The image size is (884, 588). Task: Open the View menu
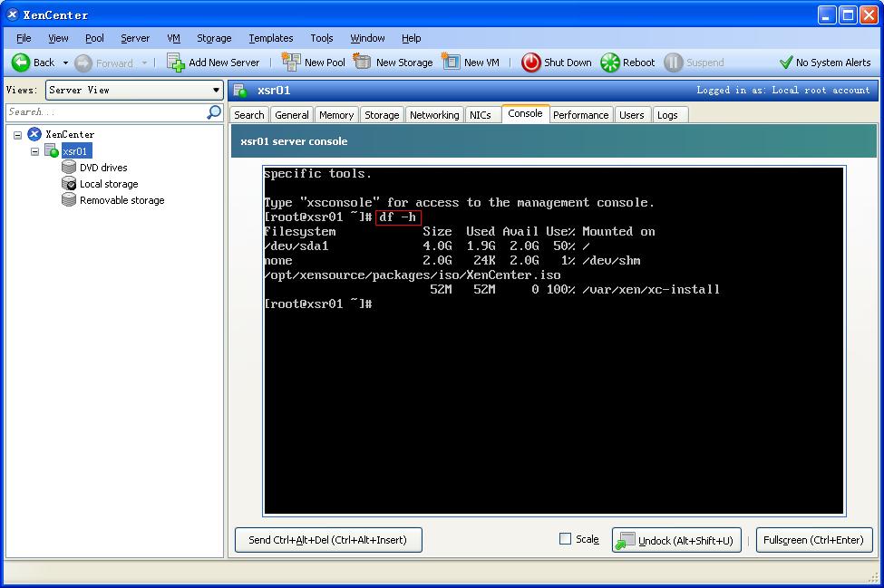click(58, 38)
